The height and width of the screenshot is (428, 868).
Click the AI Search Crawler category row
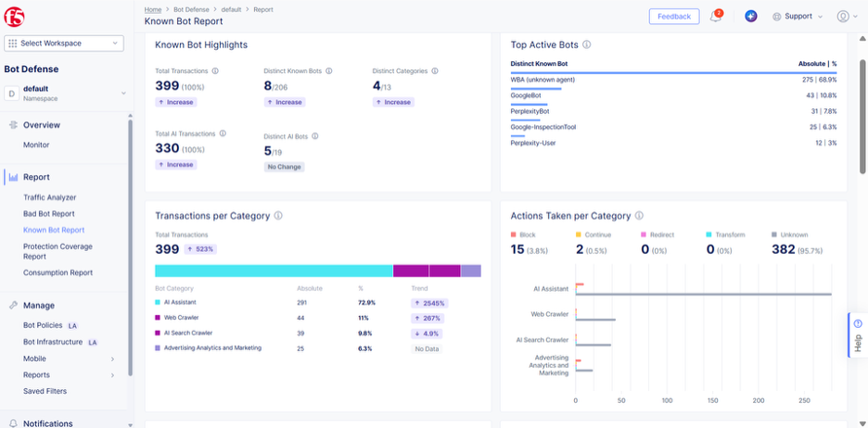tap(318, 334)
